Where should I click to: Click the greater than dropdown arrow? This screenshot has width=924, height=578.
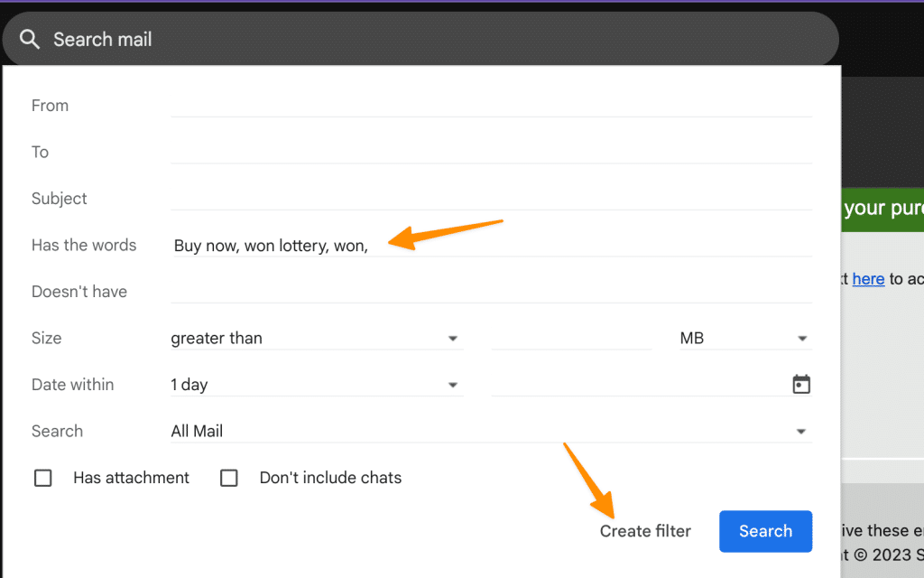[x=452, y=338]
